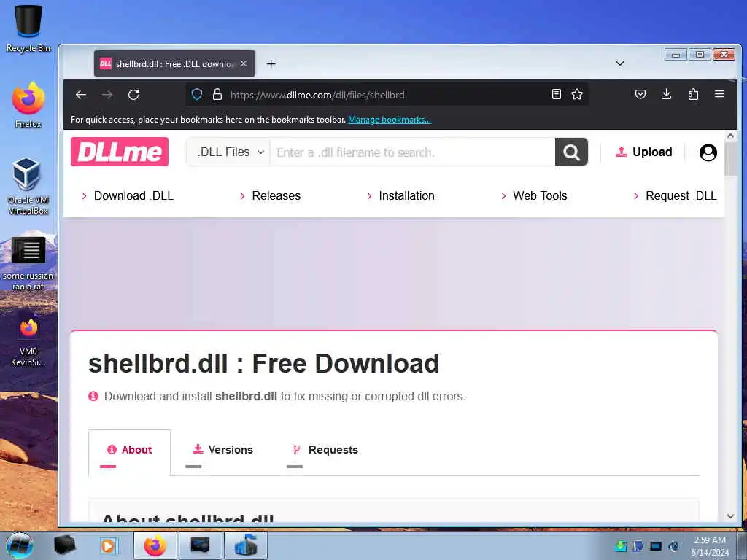Image resolution: width=747 pixels, height=560 pixels.
Task: Open the Manage bookmarks link
Action: (x=390, y=120)
